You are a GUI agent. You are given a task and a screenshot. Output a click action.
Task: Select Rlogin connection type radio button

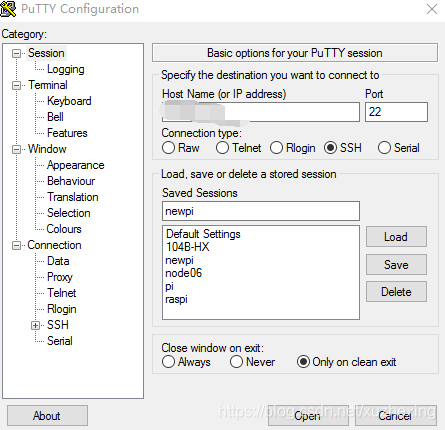pyautogui.click(x=276, y=148)
